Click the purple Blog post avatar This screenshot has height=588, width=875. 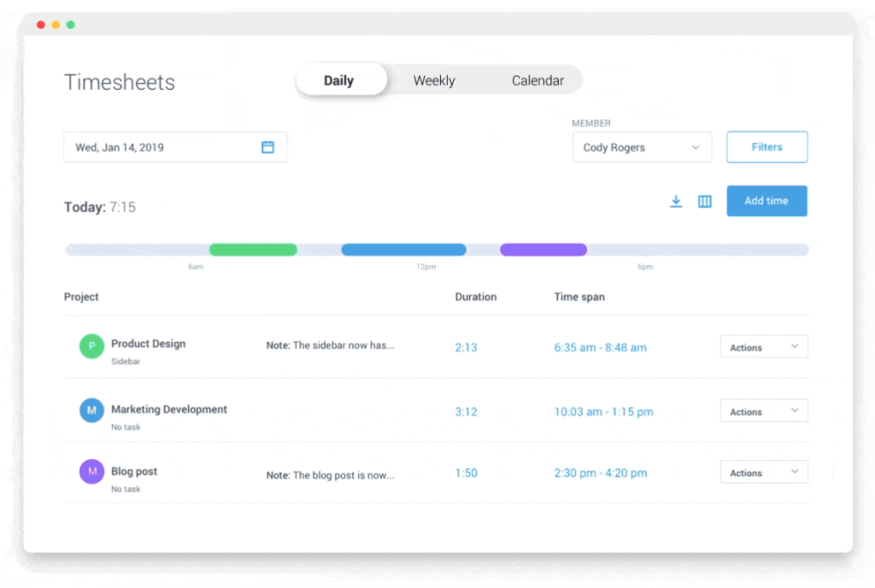coord(91,472)
